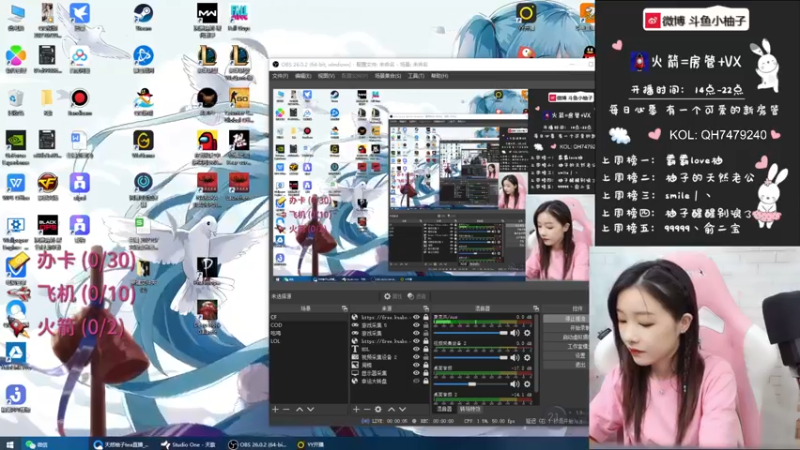Show the 幸运大转盘 source with its eye
The width and height of the screenshot is (800, 450).
(x=416, y=381)
